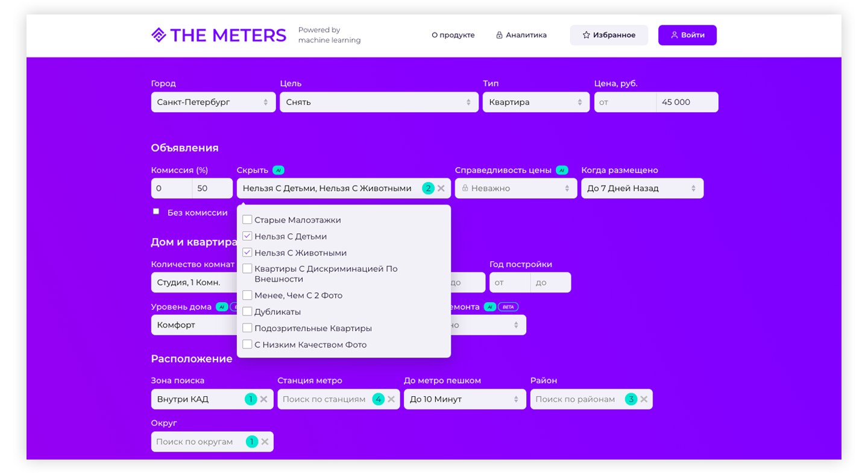
Task: Enable Подозрительные Квартиры checkbox
Action: coord(247,328)
